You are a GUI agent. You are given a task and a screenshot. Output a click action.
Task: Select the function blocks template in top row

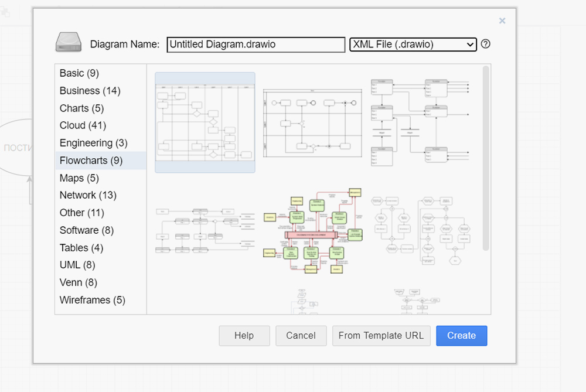[420, 122]
